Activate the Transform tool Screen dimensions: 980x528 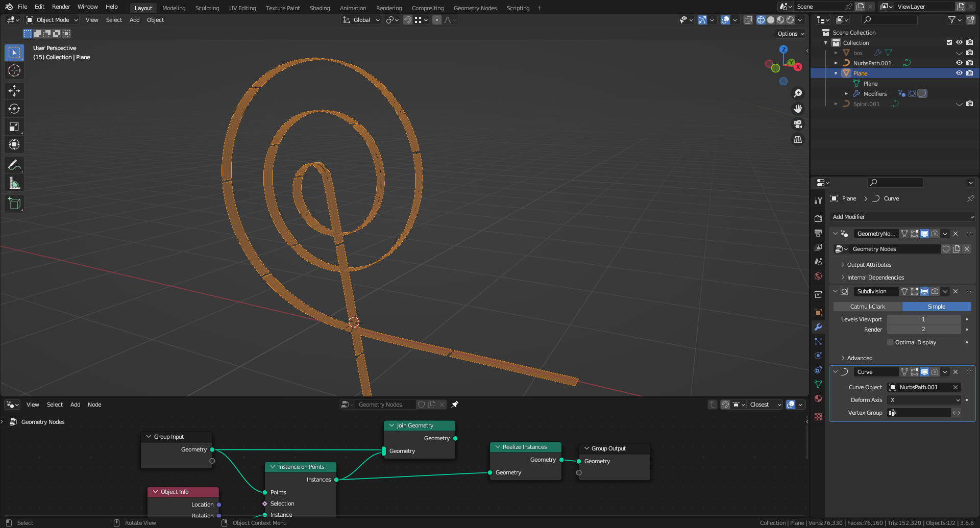pyautogui.click(x=14, y=144)
